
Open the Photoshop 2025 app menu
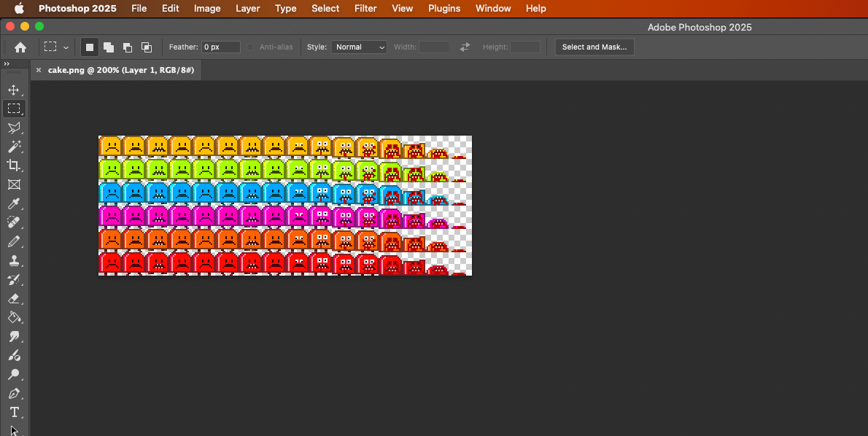coord(77,8)
